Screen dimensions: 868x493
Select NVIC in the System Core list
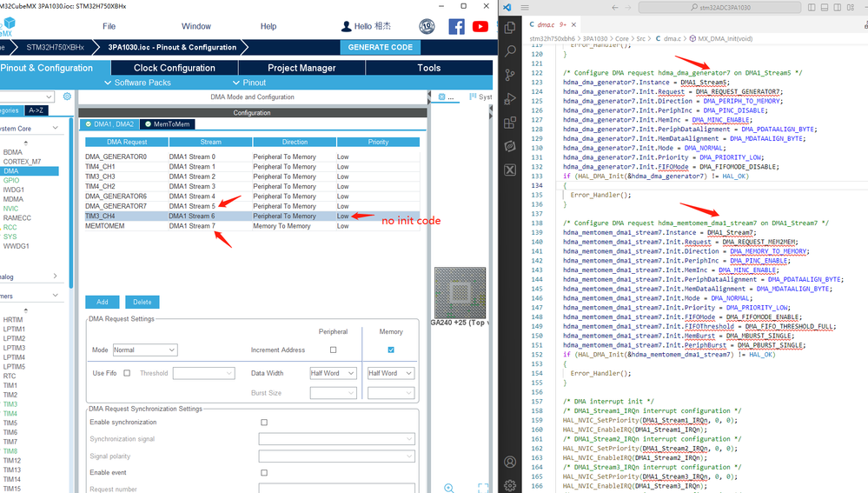tap(10, 209)
